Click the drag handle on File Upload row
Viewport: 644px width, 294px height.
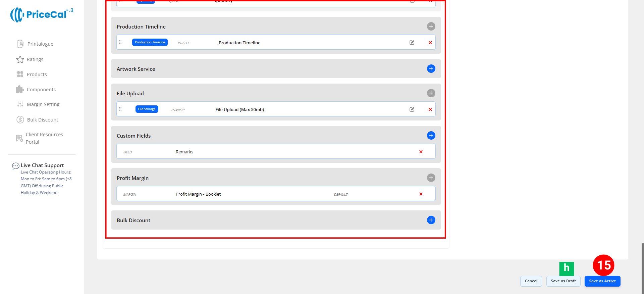(x=120, y=109)
